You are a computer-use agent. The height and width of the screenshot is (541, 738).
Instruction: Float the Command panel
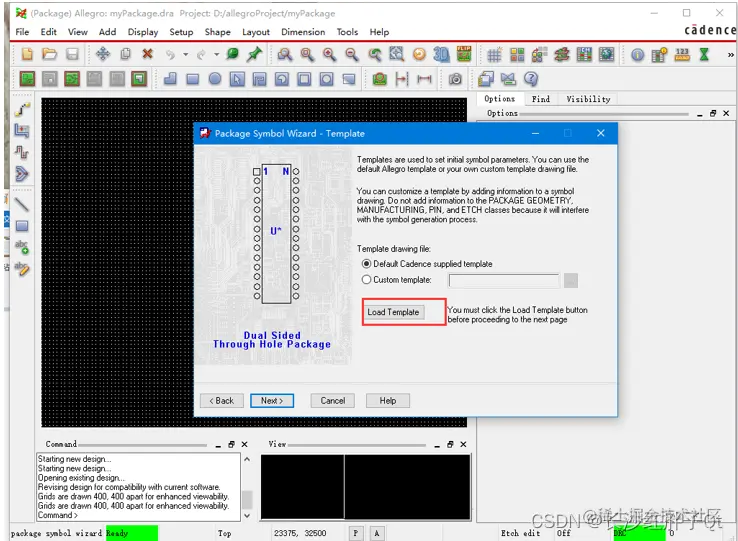tap(231, 444)
